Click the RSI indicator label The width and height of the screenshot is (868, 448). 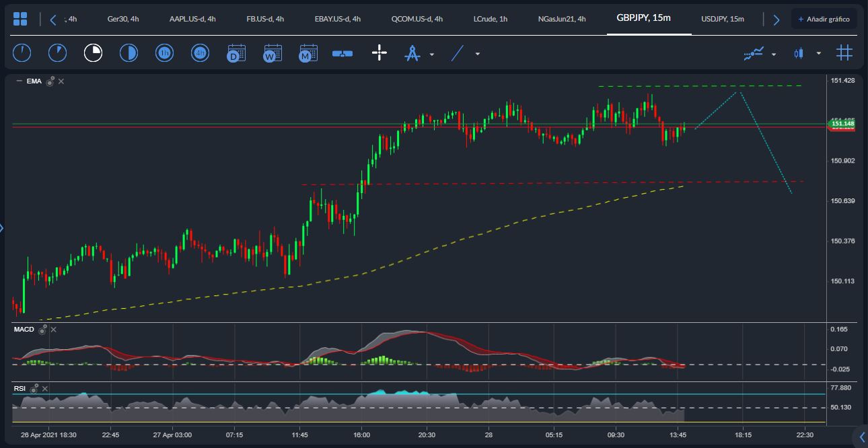[20, 389]
